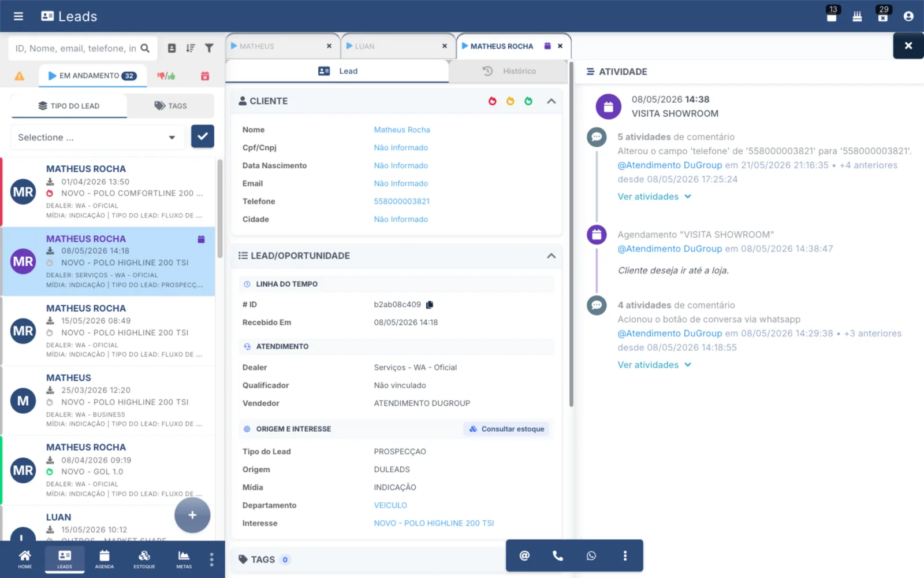Open the user profile icon
Image resolution: width=924 pixels, height=578 pixels.
coord(908,16)
